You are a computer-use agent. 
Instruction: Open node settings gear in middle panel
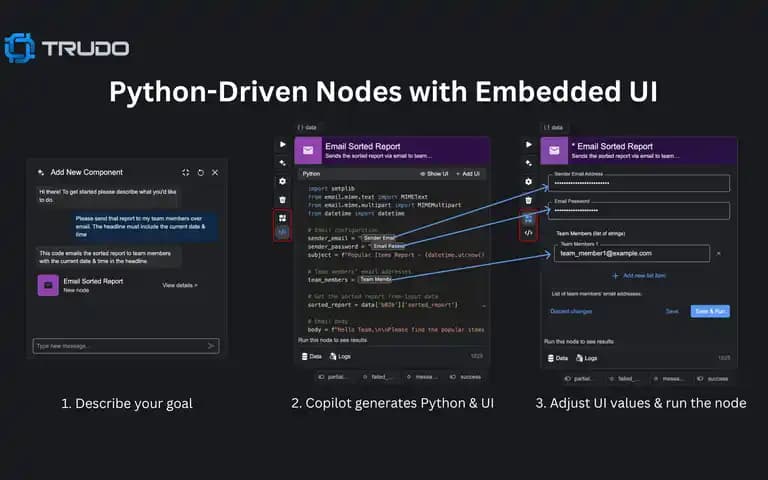click(x=283, y=181)
